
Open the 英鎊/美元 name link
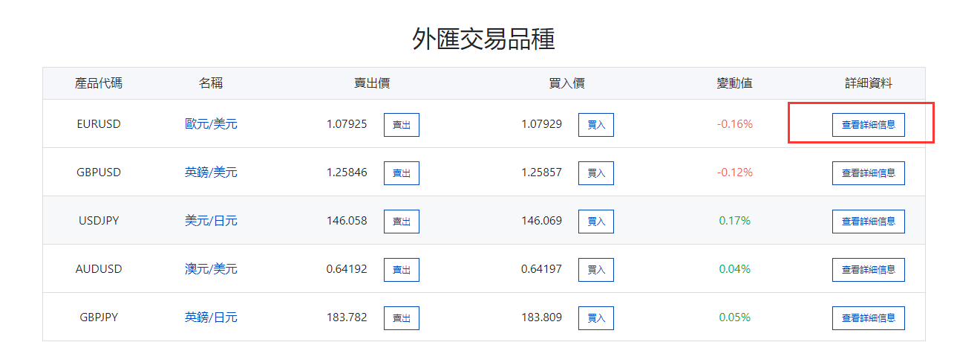point(211,172)
